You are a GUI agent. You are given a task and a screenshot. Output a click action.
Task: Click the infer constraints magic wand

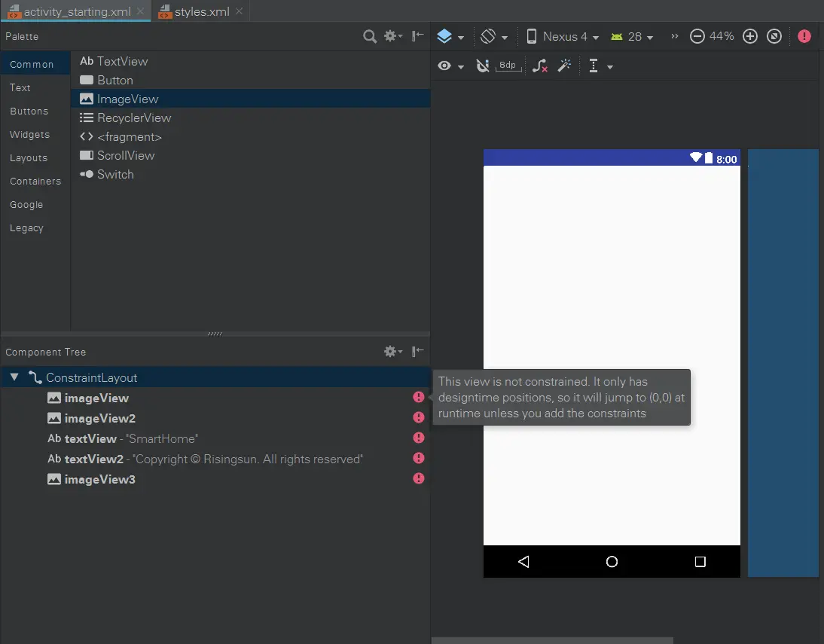point(564,66)
